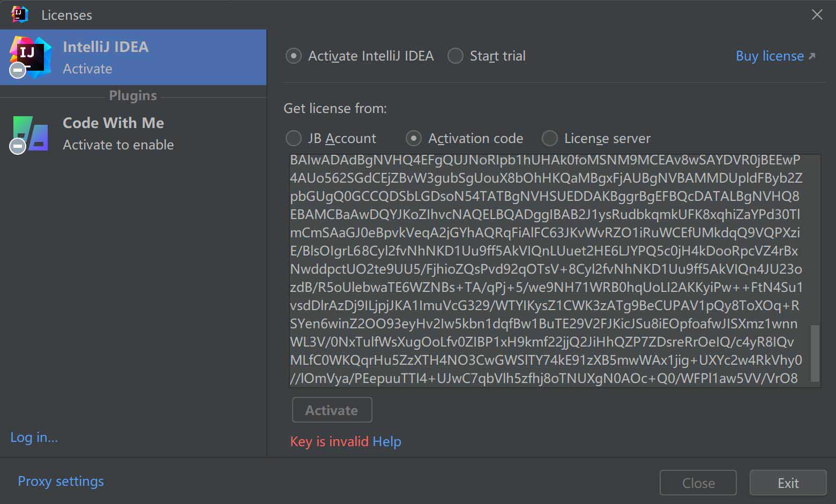Close the Licenses dialog with X
The height and width of the screenshot is (504, 836).
click(817, 14)
